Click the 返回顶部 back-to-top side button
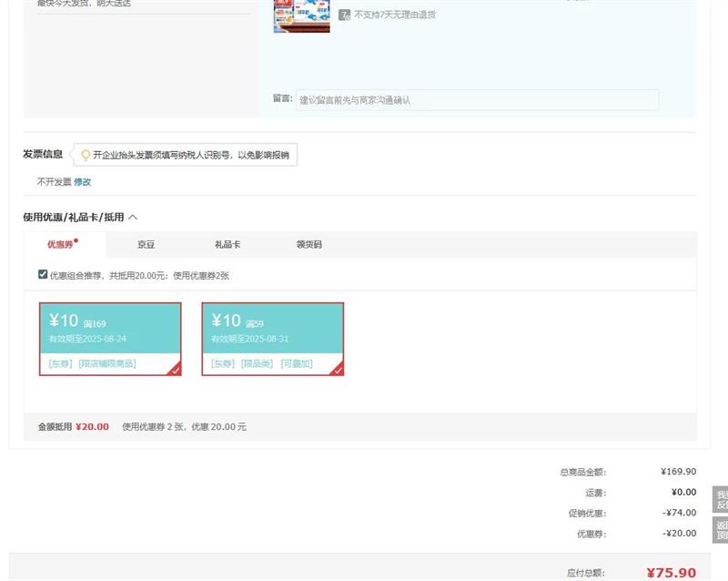Viewport: 728px width, 581px height. (721, 530)
